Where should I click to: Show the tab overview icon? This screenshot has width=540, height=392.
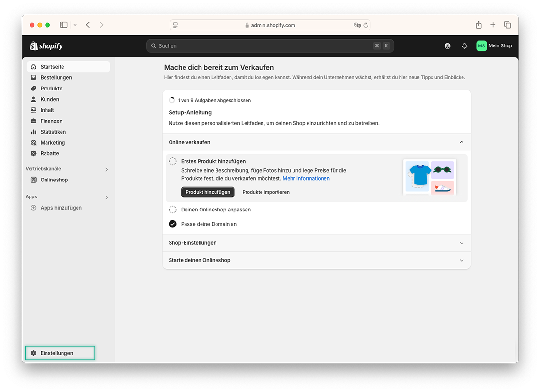click(x=507, y=25)
